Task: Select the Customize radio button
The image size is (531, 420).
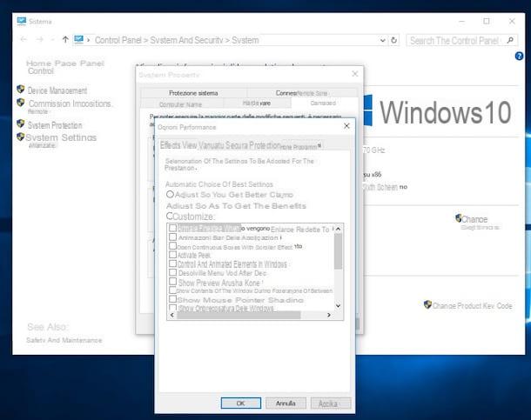Action: tap(170, 216)
